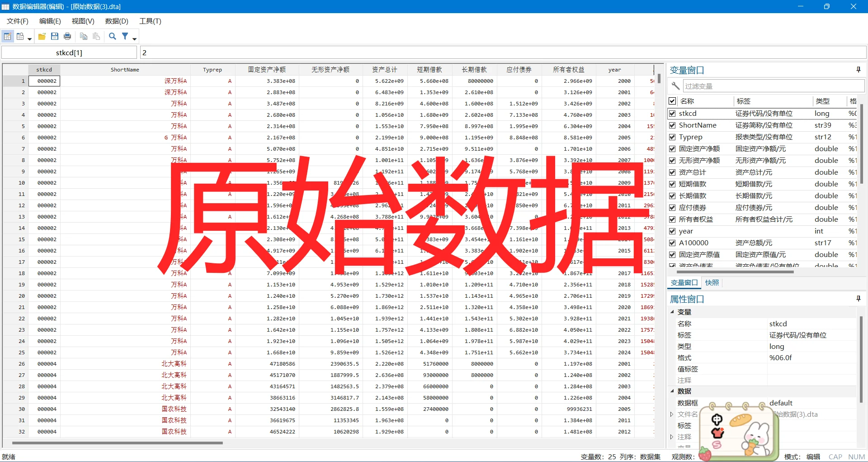Viewport: 868px width, 462px height.
Task: Open the 编辑(E) menu
Action: coord(50,21)
